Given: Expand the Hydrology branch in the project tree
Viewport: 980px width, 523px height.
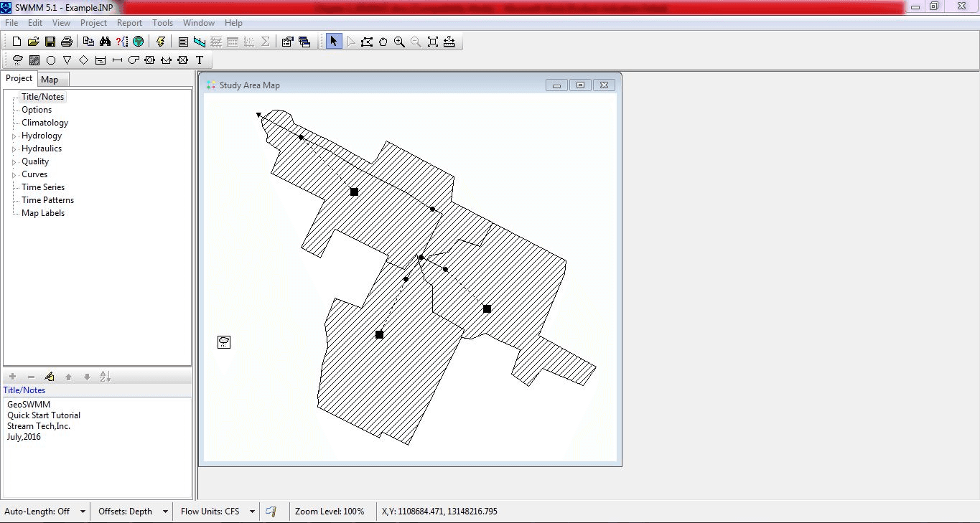Looking at the screenshot, I should click(x=13, y=135).
